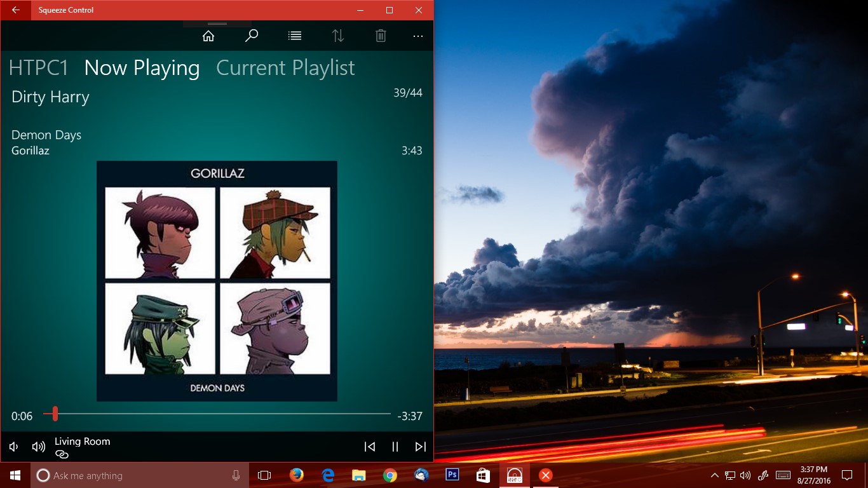Screen dimensions: 868x488
Task: Open the playlist list view icon
Action: (x=294, y=36)
